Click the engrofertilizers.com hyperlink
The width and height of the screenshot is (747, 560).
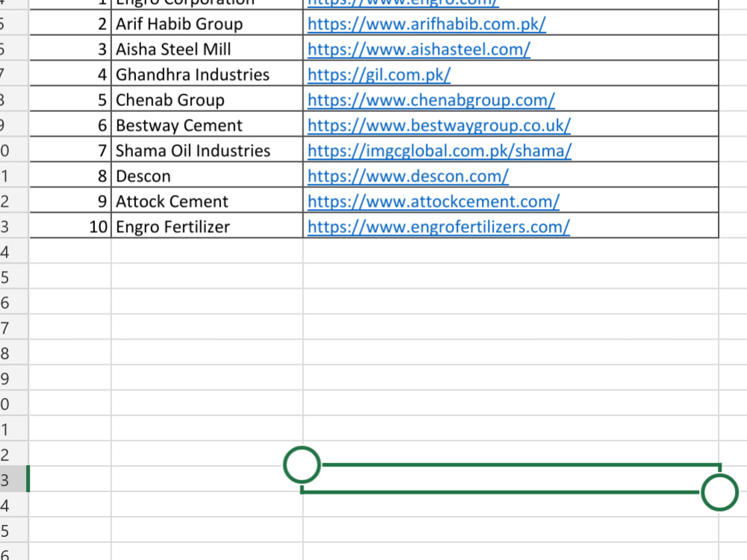(438, 226)
